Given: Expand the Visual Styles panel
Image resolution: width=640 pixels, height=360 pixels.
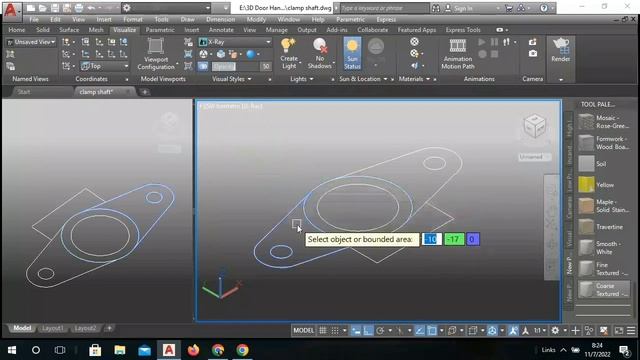Looking at the screenshot, I should click(x=231, y=79).
